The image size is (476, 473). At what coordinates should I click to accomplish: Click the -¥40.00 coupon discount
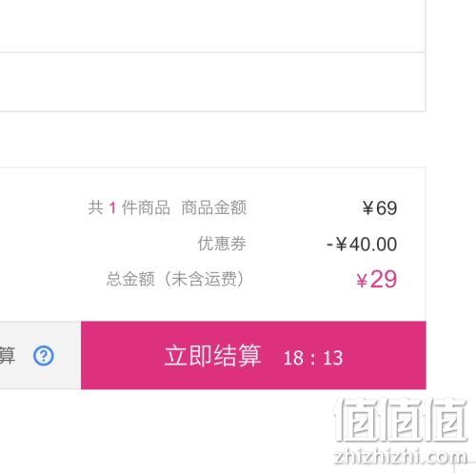tap(362, 245)
